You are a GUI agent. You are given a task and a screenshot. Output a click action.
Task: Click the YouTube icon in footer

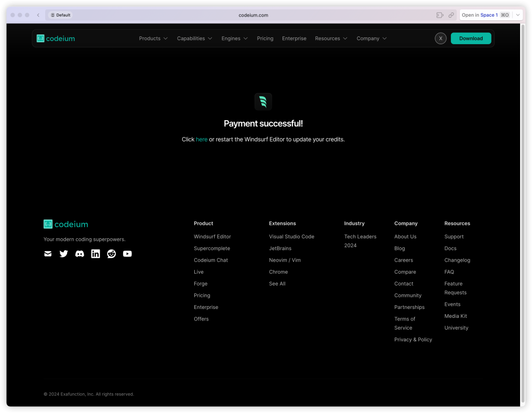pos(127,254)
